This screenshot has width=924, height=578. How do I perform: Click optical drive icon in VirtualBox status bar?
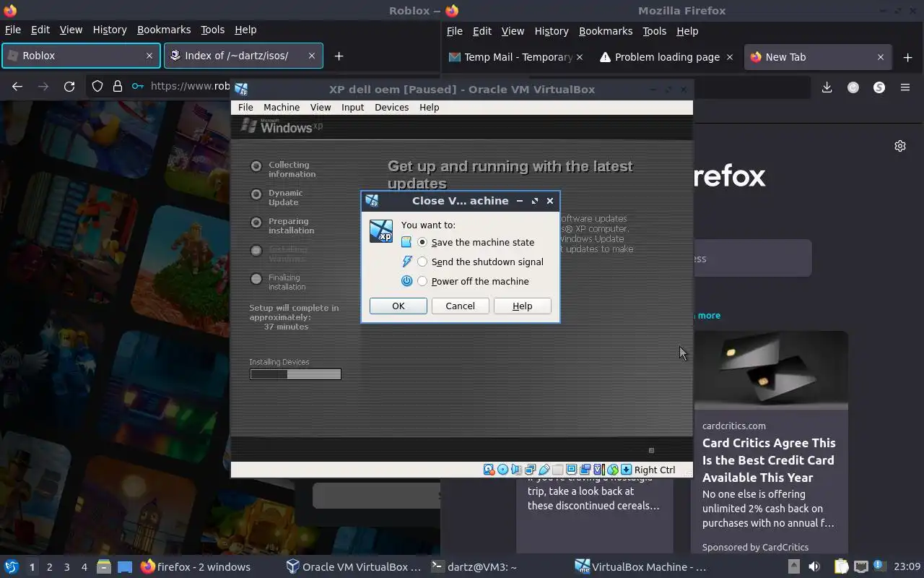click(x=502, y=470)
